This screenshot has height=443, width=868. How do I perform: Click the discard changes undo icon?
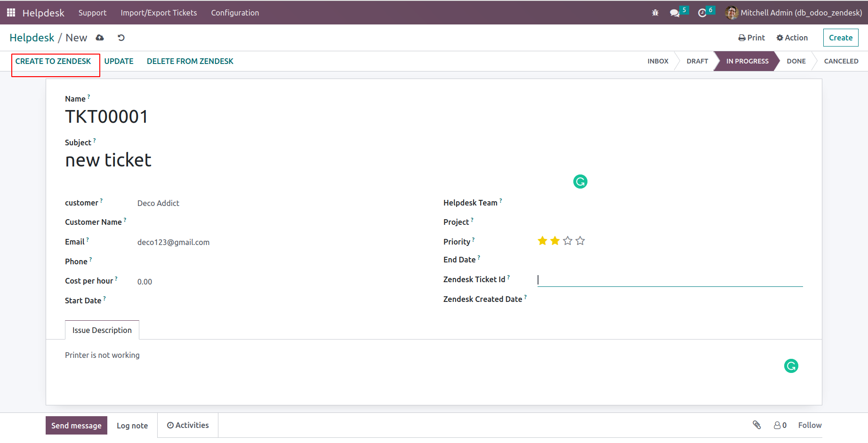tap(121, 38)
